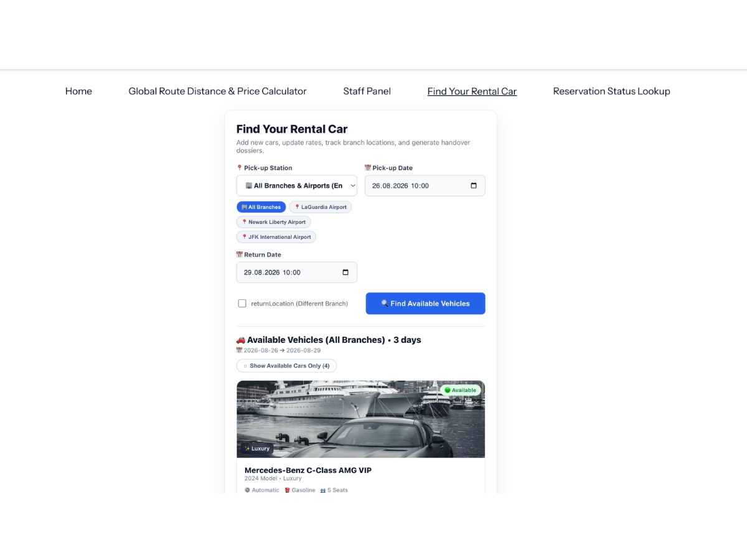
Task: Click the Find Your Rental Car heading
Action: click(292, 129)
